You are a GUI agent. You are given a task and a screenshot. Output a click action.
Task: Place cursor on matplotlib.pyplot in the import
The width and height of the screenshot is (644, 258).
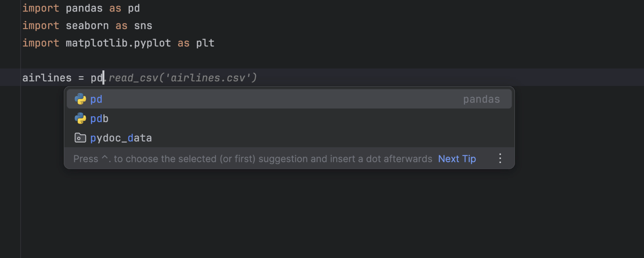pyautogui.click(x=118, y=43)
